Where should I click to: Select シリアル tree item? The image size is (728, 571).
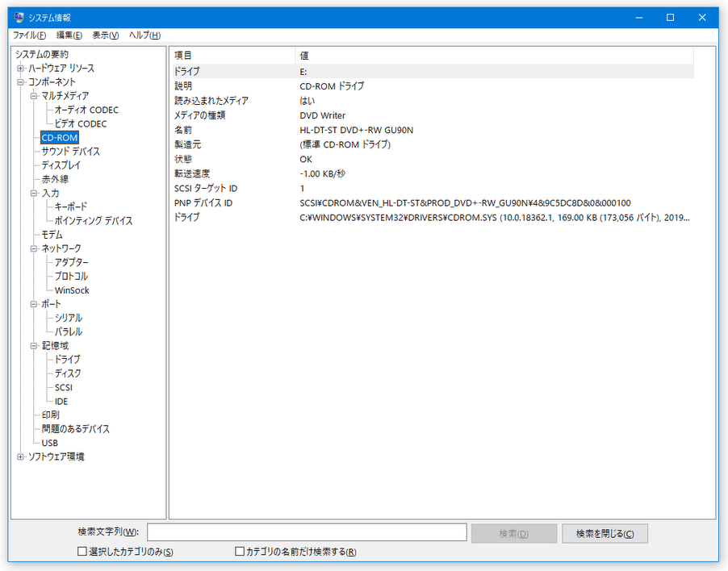tap(69, 319)
